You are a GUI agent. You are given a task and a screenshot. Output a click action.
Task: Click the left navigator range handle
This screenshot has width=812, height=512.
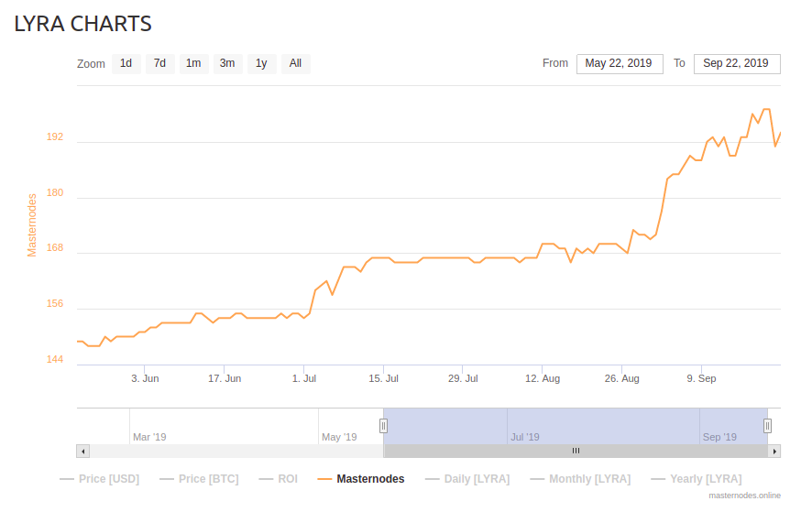tap(383, 426)
